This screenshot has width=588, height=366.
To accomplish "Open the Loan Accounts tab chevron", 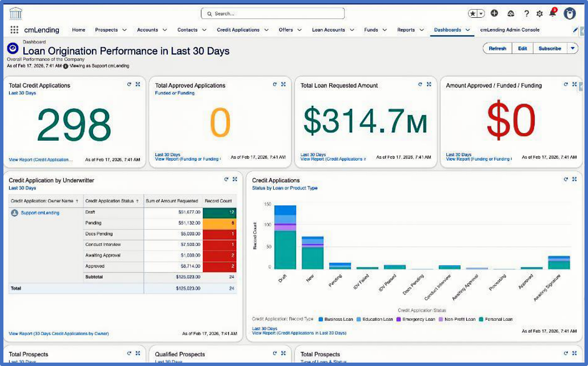I will (352, 30).
